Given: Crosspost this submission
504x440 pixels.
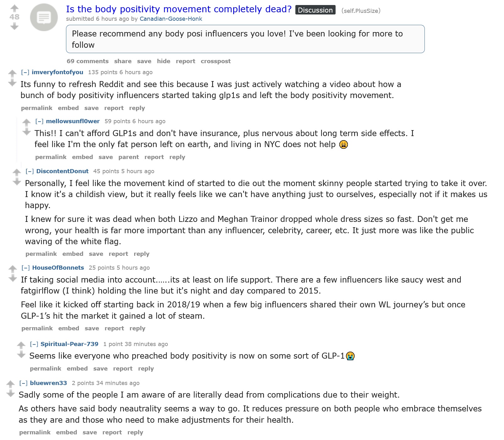Looking at the screenshot, I should coord(216,61).
